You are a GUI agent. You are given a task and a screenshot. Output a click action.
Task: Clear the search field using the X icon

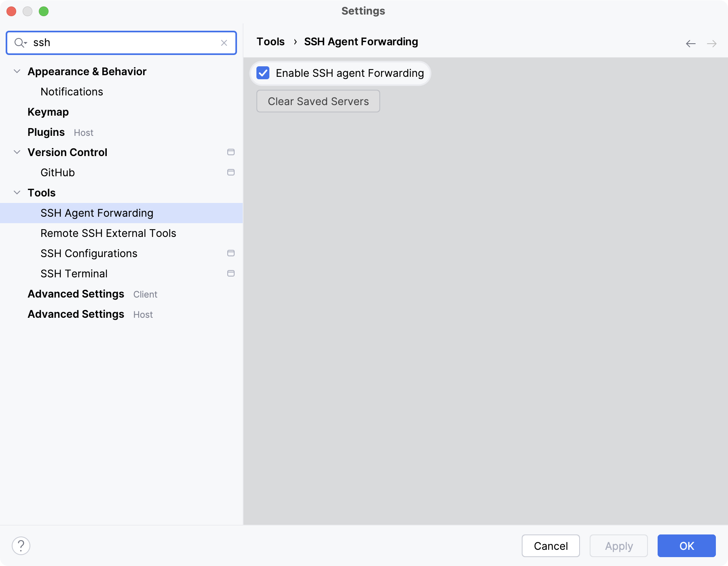[x=224, y=42]
